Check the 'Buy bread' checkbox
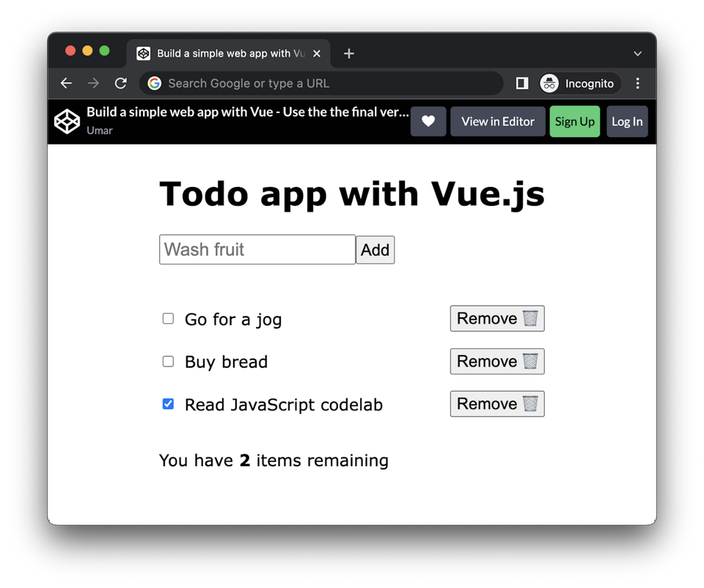704x588 pixels. [x=168, y=361]
